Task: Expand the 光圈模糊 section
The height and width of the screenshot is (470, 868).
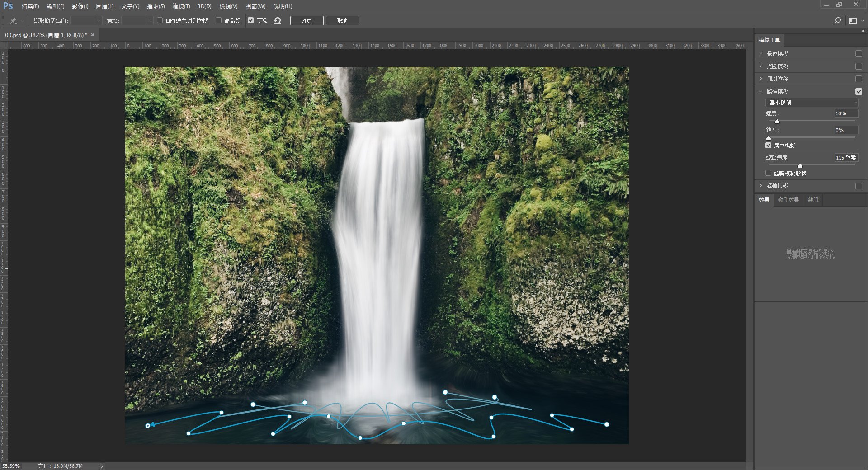Action: click(x=761, y=66)
